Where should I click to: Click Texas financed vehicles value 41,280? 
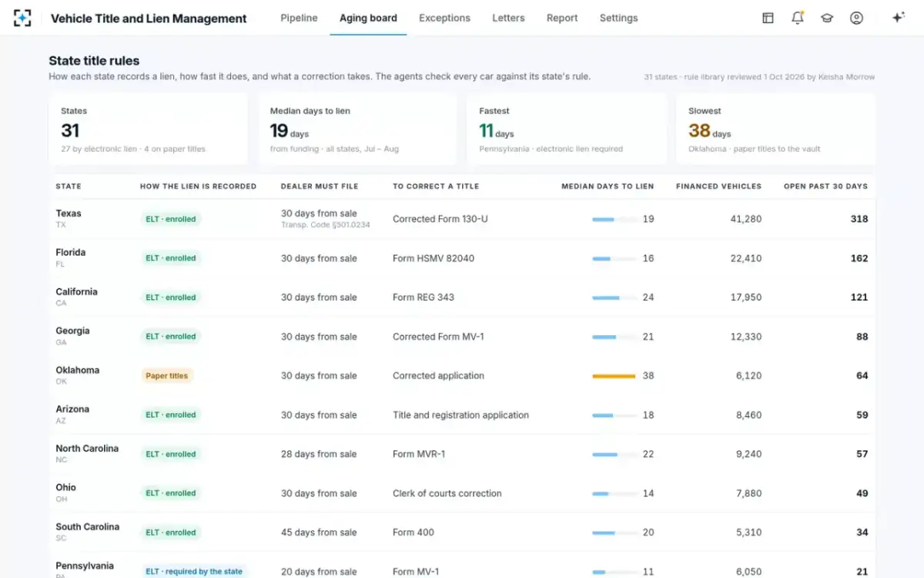[746, 219]
